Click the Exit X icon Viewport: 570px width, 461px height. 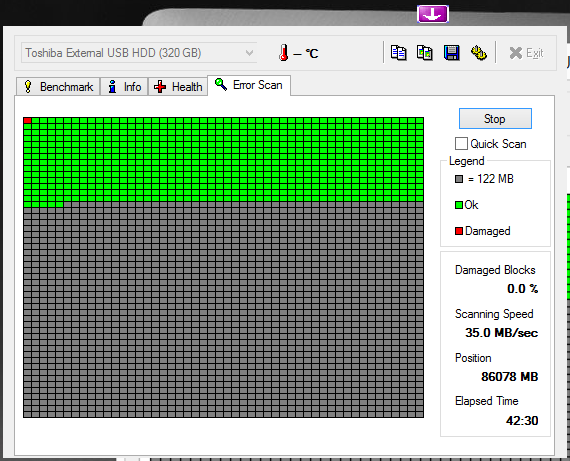coord(515,53)
